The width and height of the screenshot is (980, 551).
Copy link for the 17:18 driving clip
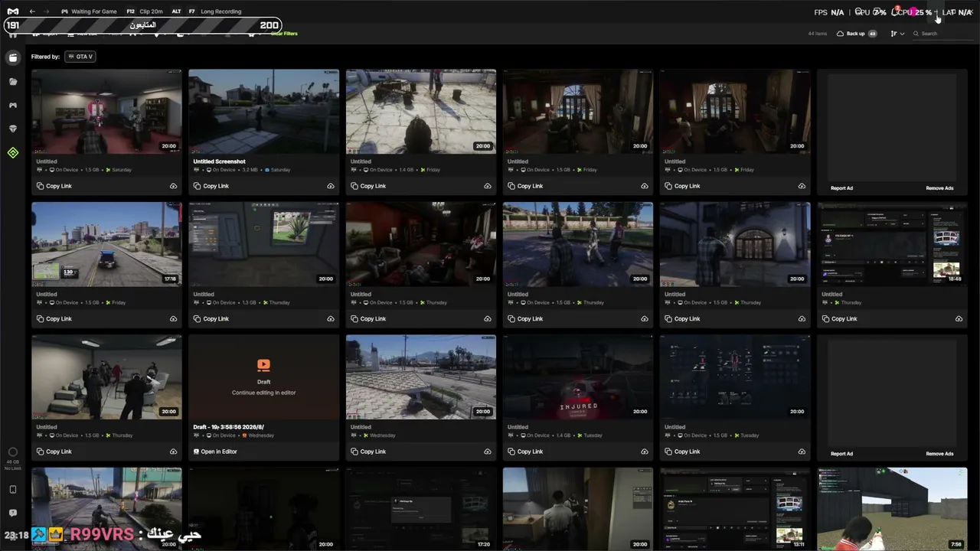54,319
